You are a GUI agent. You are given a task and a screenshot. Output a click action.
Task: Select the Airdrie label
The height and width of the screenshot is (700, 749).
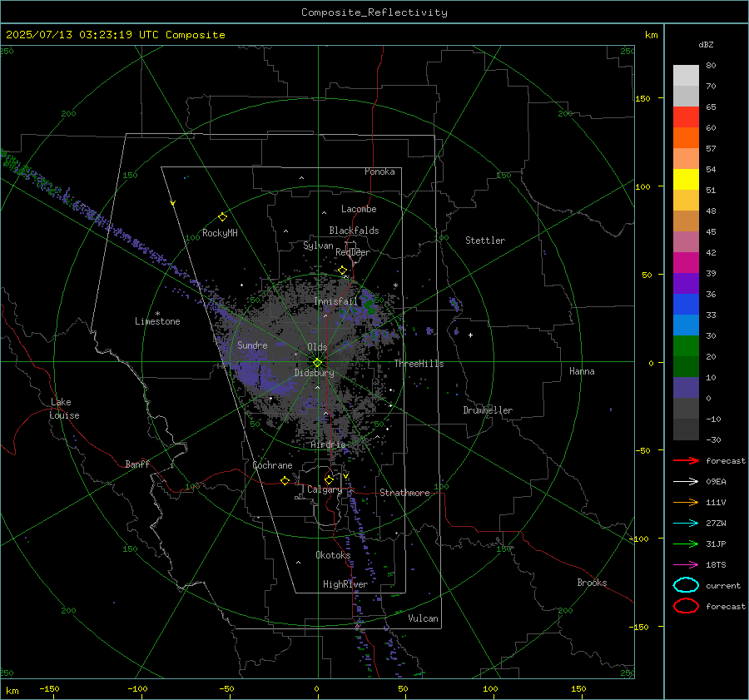[x=328, y=444]
